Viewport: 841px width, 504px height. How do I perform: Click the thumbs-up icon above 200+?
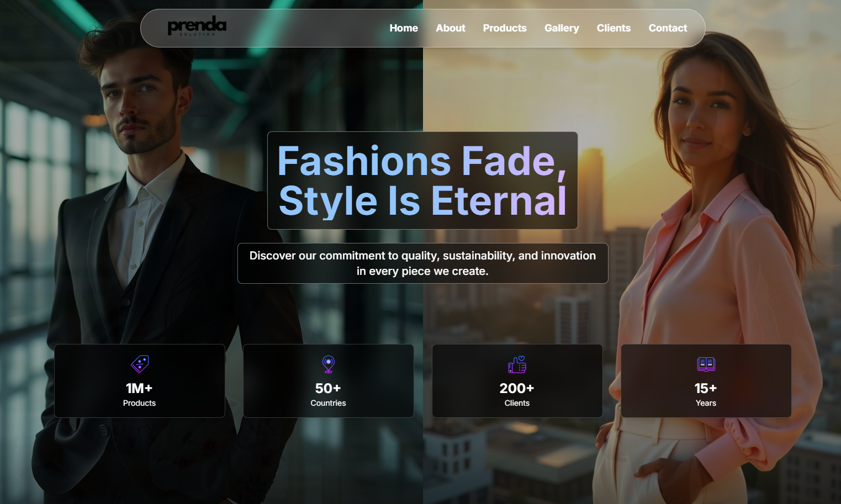pos(517,364)
